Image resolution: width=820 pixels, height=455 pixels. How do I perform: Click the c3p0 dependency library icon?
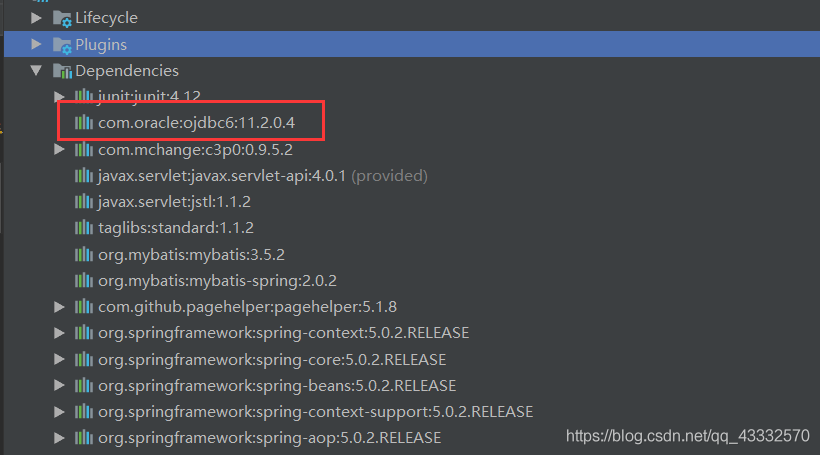pyautogui.click(x=84, y=150)
